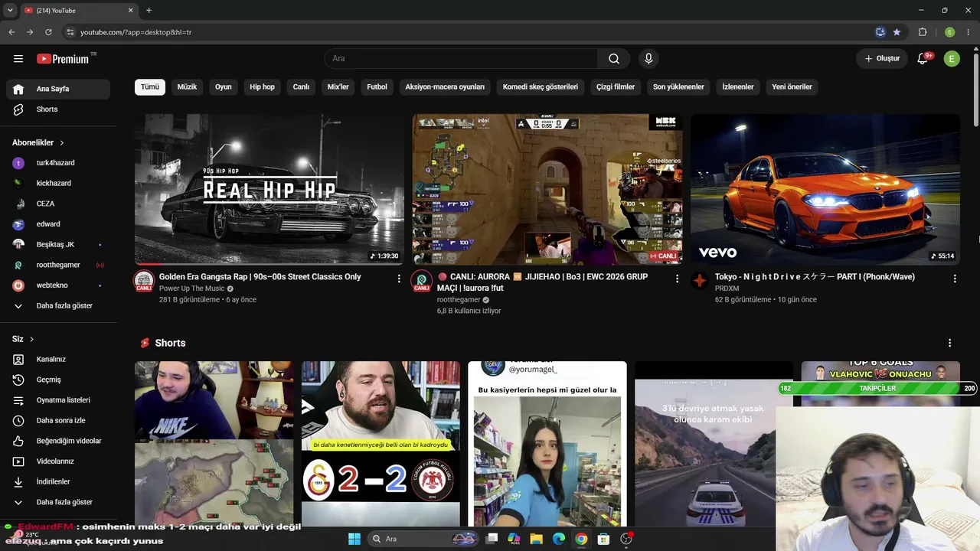The height and width of the screenshot is (551, 980).
Task: Filter videos by Canlı chip
Action: (x=301, y=86)
